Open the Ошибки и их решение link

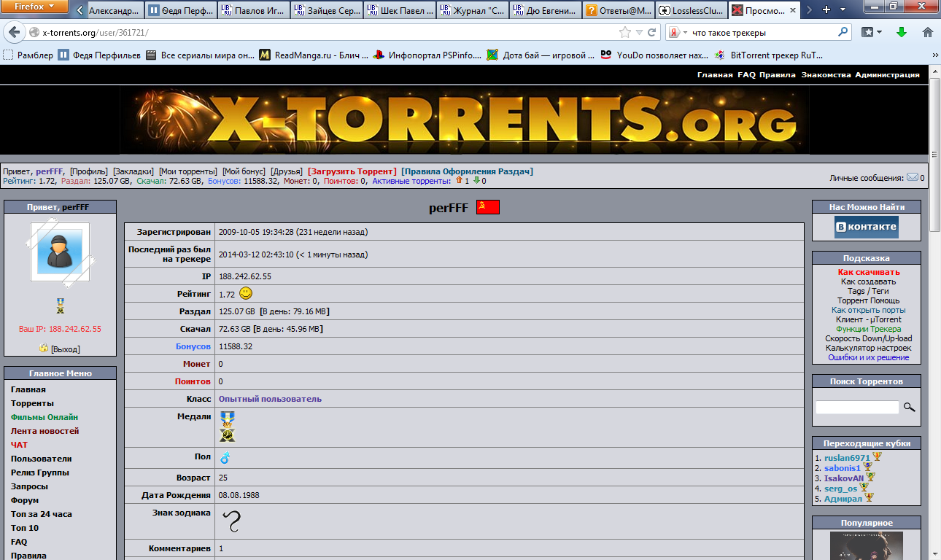(x=868, y=357)
